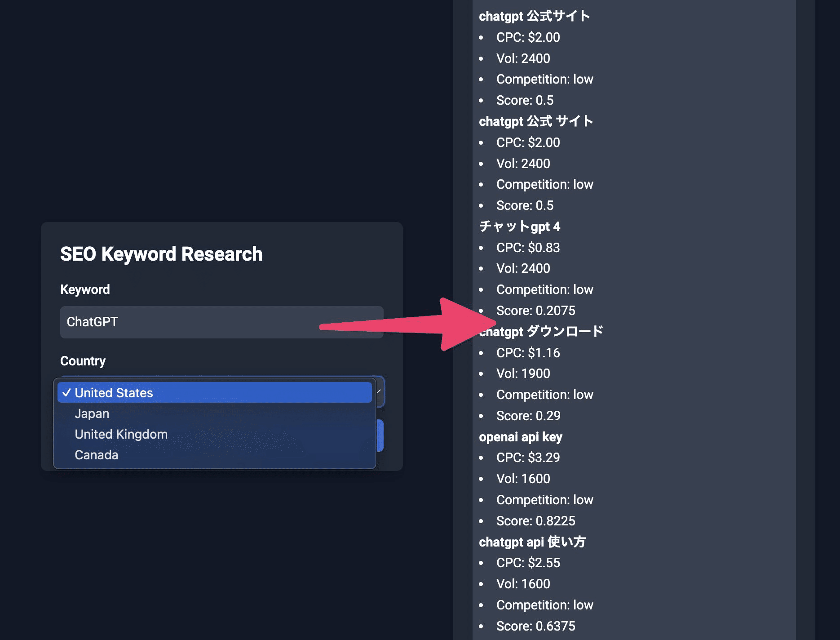Viewport: 840px width, 640px height.
Task: Click the 'Vol: 1900' list entry
Action: 523,373
